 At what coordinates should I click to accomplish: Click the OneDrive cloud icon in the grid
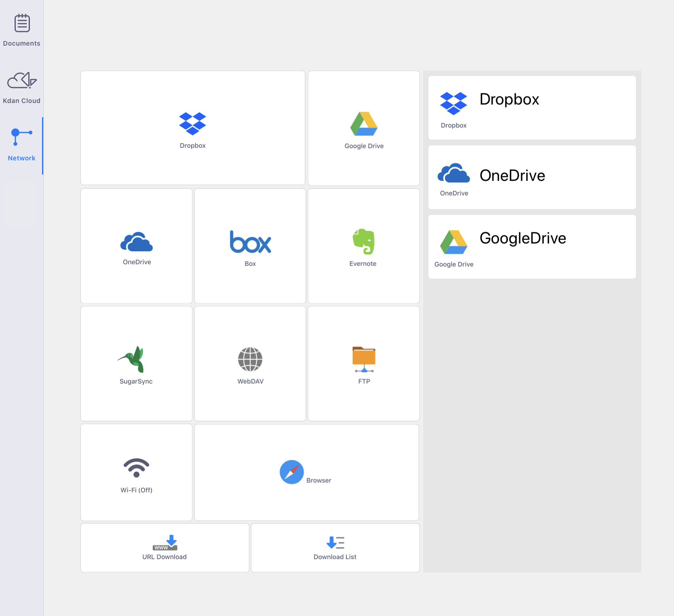click(x=137, y=242)
